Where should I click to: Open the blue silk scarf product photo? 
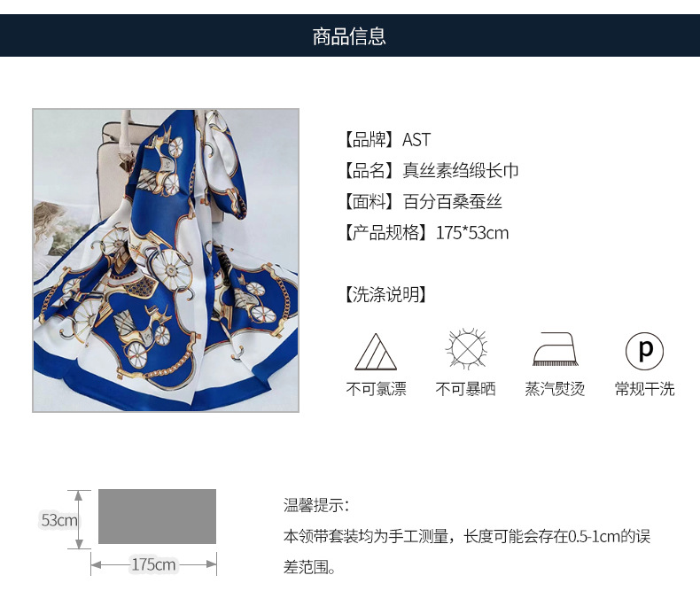(x=166, y=260)
